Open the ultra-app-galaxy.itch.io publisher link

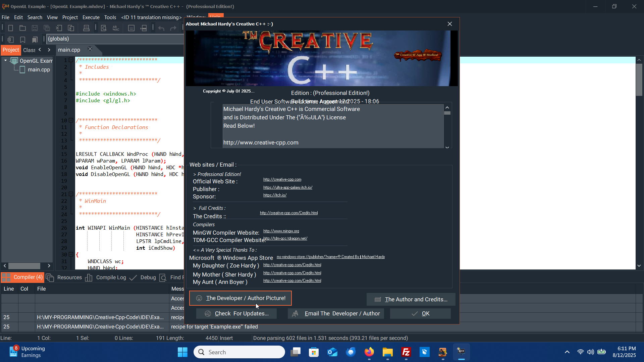(x=287, y=187)
